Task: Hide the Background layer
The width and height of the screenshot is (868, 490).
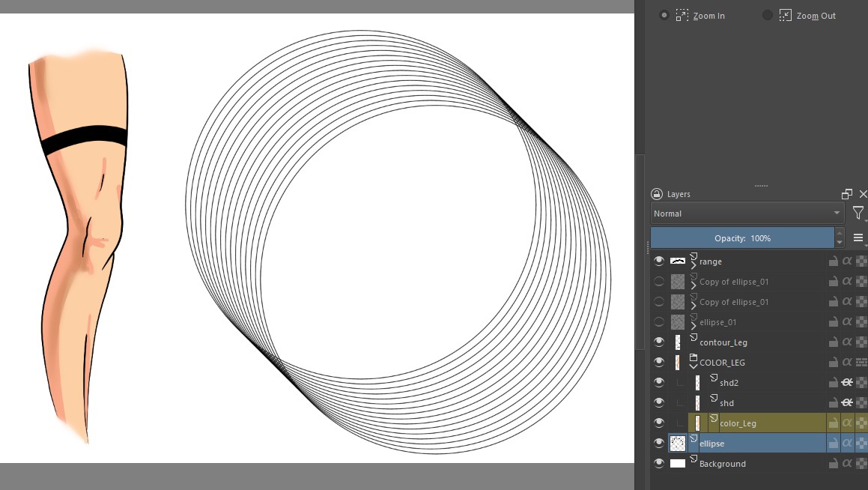Action: point(659,464)
